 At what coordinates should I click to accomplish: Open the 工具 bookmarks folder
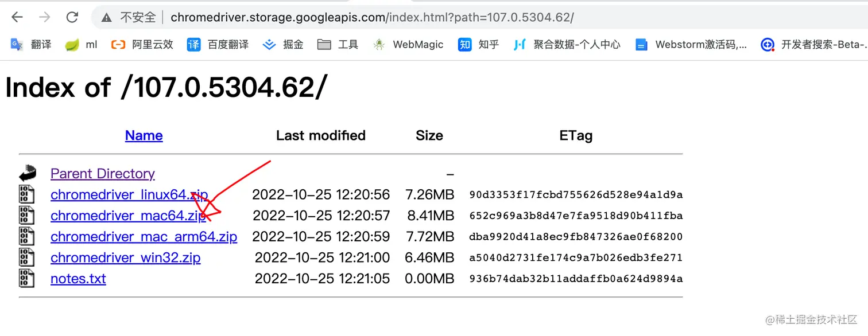[x=338, y=44]
